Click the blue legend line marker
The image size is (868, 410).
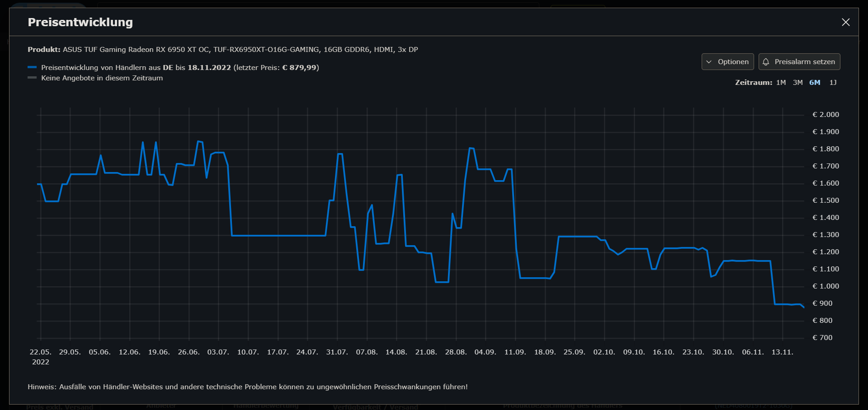(x=32, y=67)
